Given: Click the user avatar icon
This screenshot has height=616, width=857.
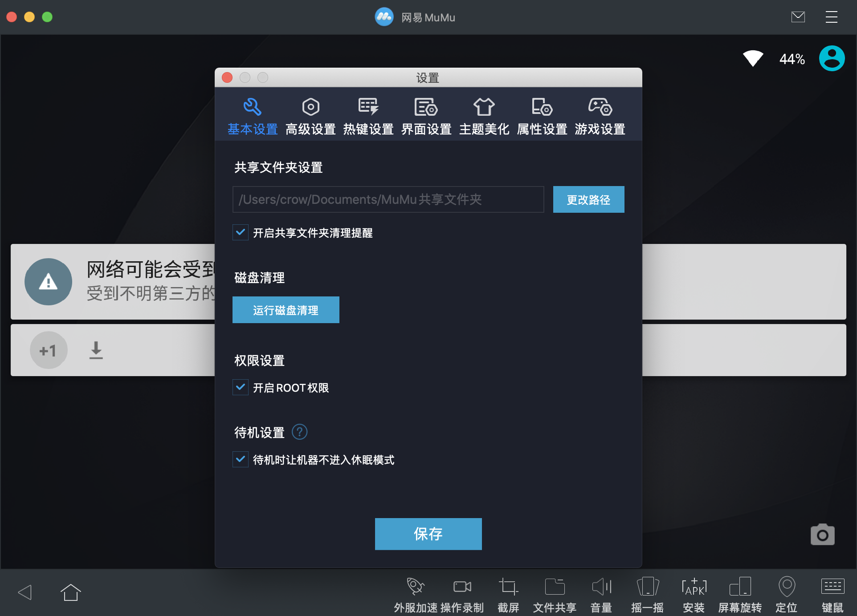Looking at the screenshot, I should pyautogui.click(x=832, y=58).
